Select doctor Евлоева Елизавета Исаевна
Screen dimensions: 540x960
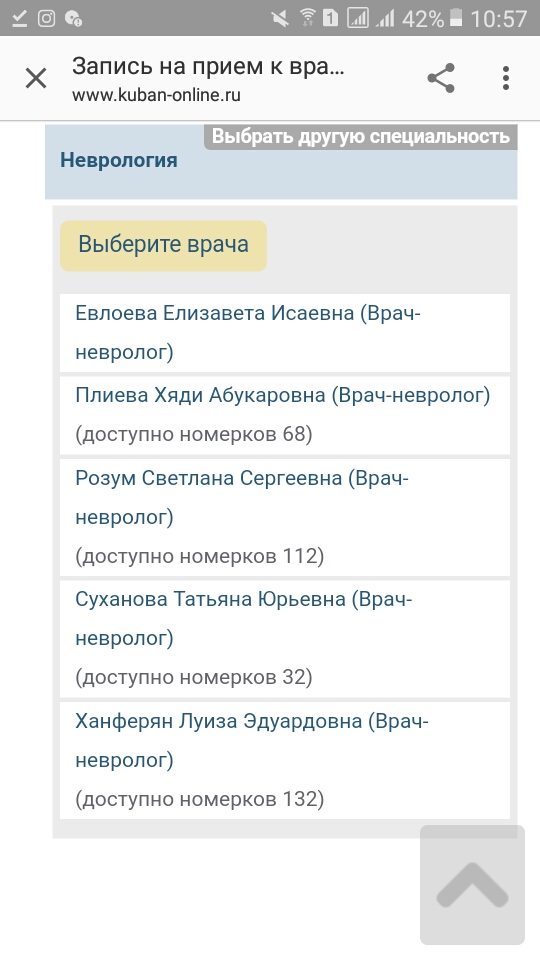[285, 332]
